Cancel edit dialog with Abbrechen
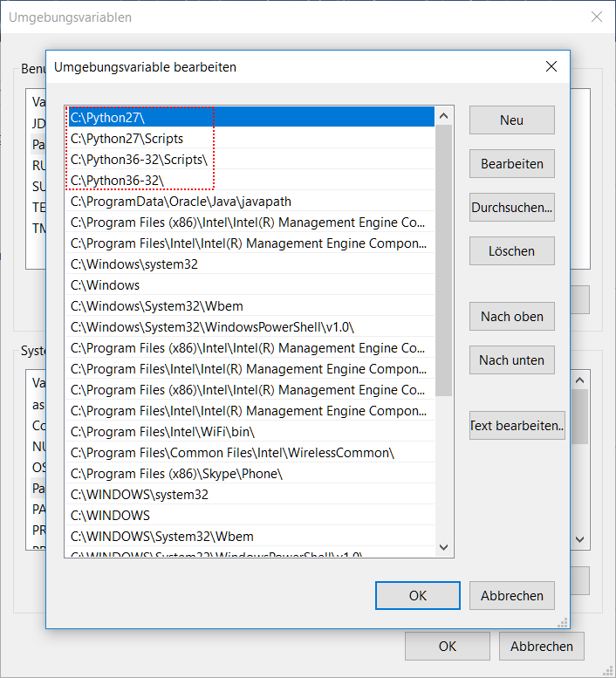This screenshot has height=678, width=616. tap(511, 596)
